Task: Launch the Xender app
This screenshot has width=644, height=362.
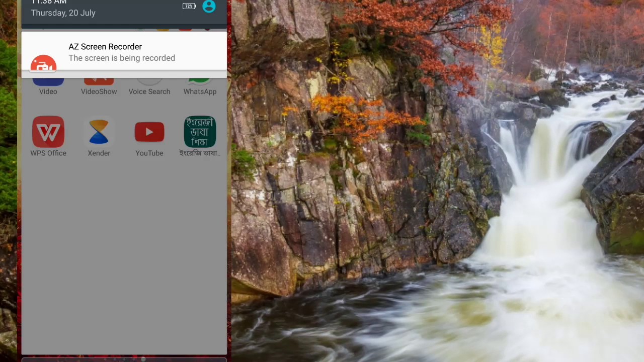Action: 99,132
